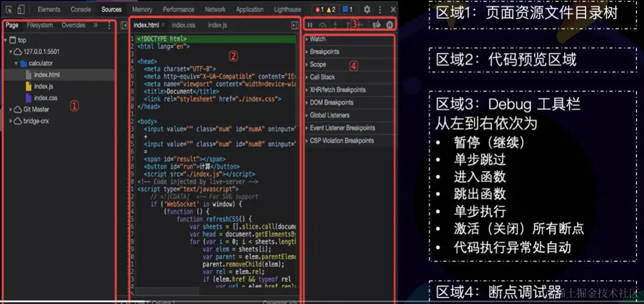Open the Network panel
Screen dimensions: 644x304
(x=215, y=9)
